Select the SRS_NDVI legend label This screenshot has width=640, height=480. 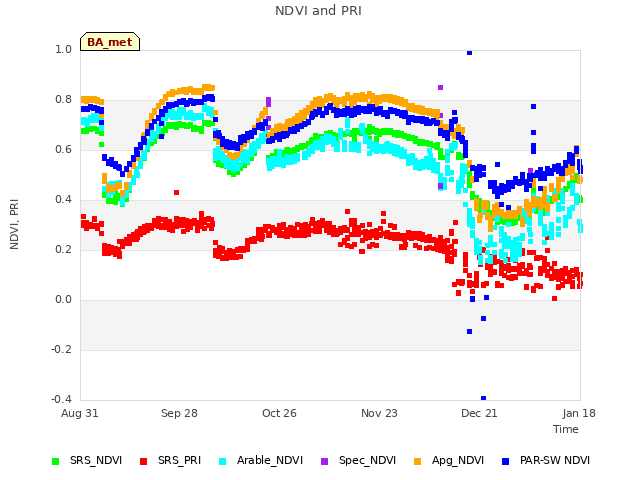tap(96, 460)
